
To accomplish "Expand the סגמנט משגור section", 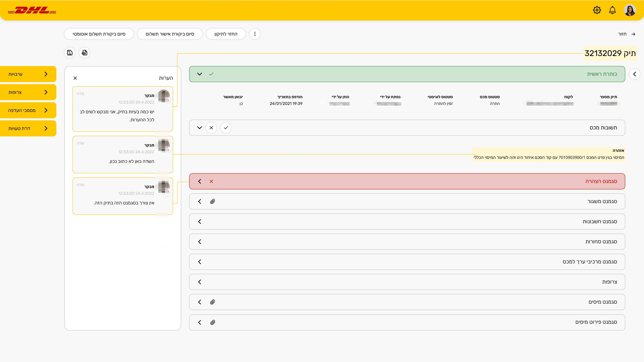I will pyautogui.click(x=200, y=201).
